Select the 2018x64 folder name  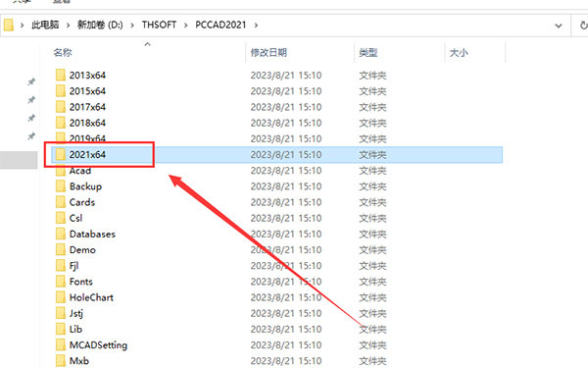(x=87, y=123)
